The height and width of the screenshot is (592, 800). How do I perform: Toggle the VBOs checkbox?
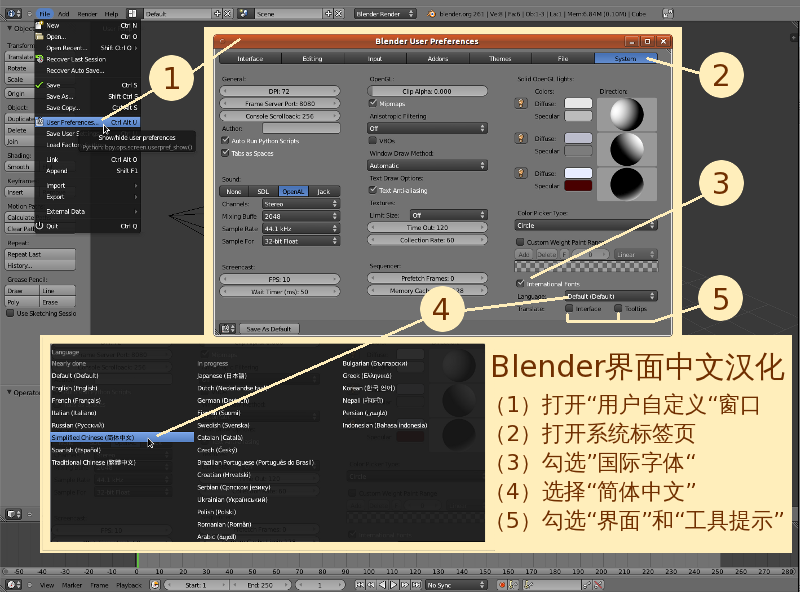(x=373, y=141)
